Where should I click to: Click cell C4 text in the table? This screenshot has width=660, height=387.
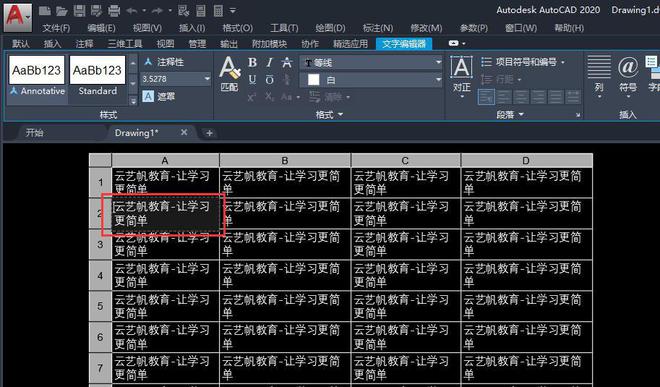401,275
